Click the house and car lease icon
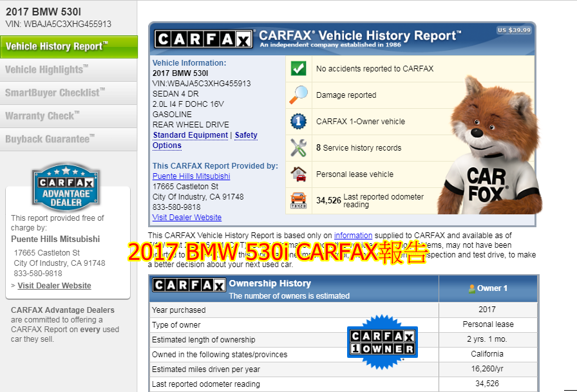This screenshot has height=392, width=577. [298, 174]
